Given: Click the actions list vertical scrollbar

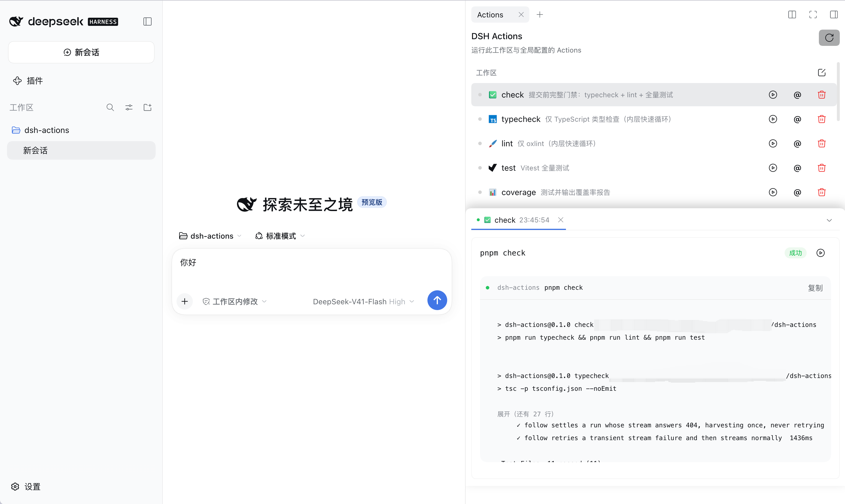Looking at the screenshot, I should tap(838, 92).
